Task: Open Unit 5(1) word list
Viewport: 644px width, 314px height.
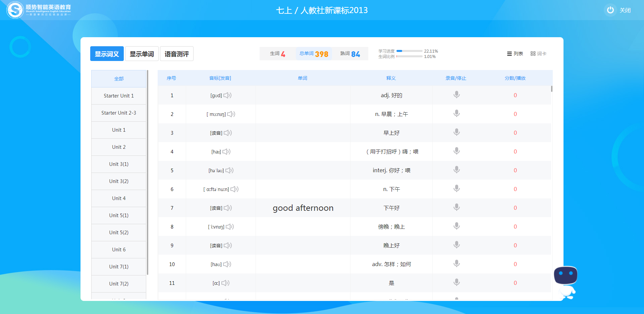Action: coord(119,215)
